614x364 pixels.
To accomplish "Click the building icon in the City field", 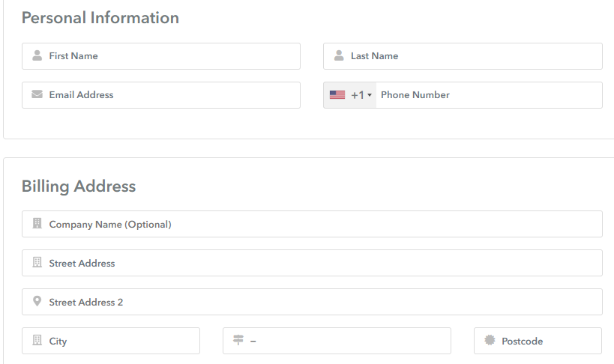I will pyautogui.click(x=37, y=340).
